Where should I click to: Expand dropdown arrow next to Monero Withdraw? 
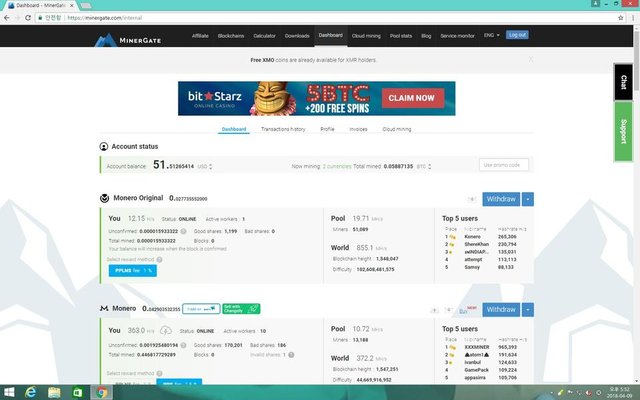click(528, 309)
